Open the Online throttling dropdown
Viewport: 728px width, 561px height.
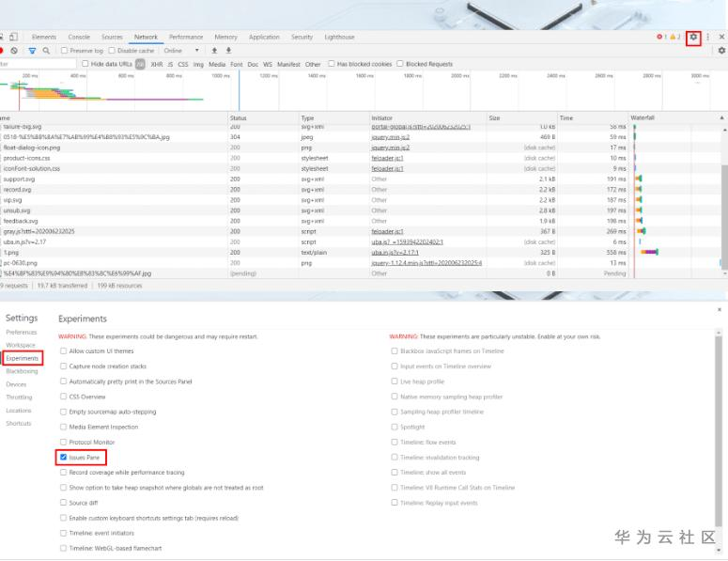(181, 51)
